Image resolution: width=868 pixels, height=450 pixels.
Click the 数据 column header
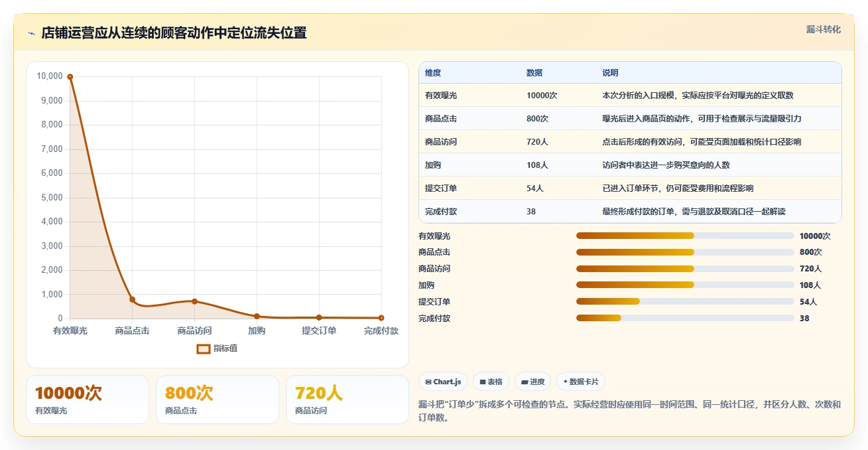pyautogui.click(x=534, y=72)
